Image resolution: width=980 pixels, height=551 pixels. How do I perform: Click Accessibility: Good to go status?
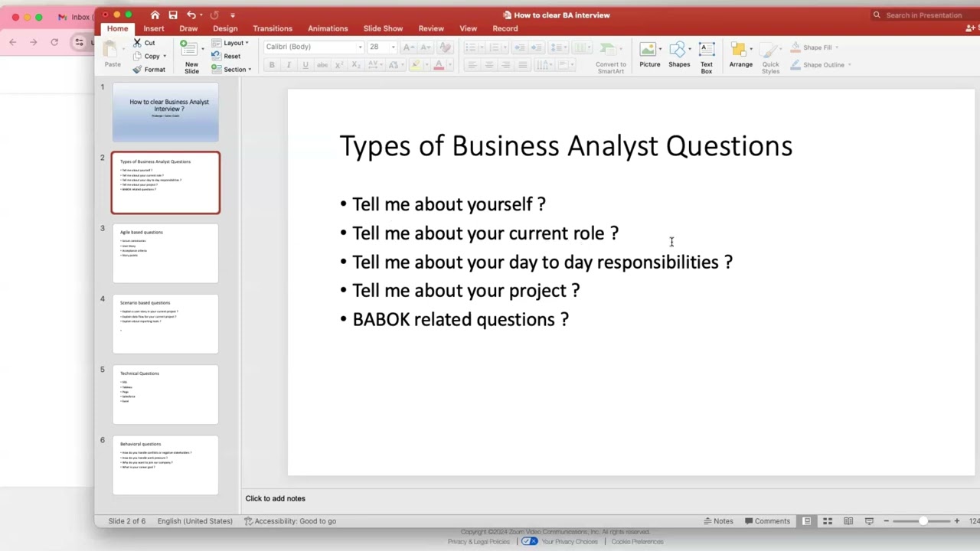(x=290, y=521)
